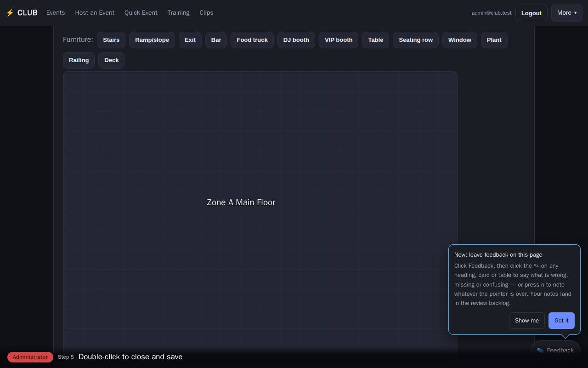Viewport: 588px width, 368px height.
Task: Add a Plant decoration
Action: click(x=494, y=40)
